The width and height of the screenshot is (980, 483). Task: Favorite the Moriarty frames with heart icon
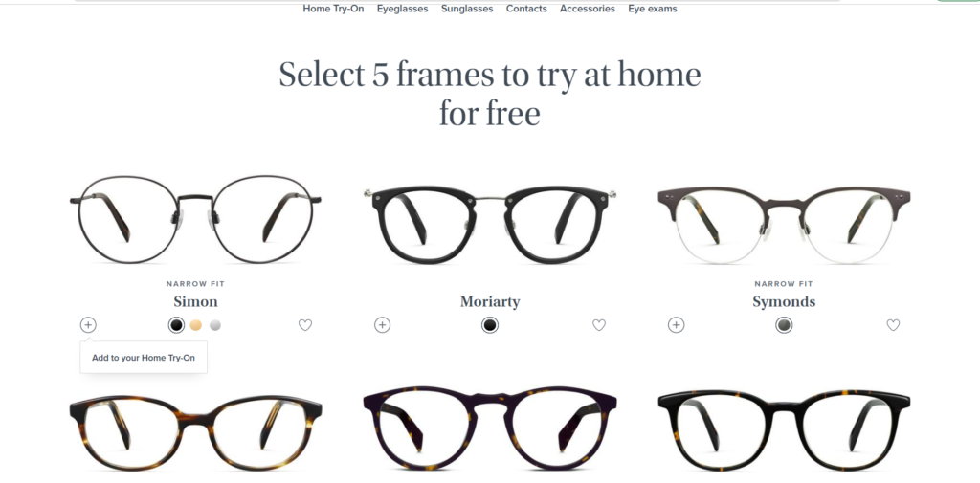pyautogui.click(x=599, y=325)
